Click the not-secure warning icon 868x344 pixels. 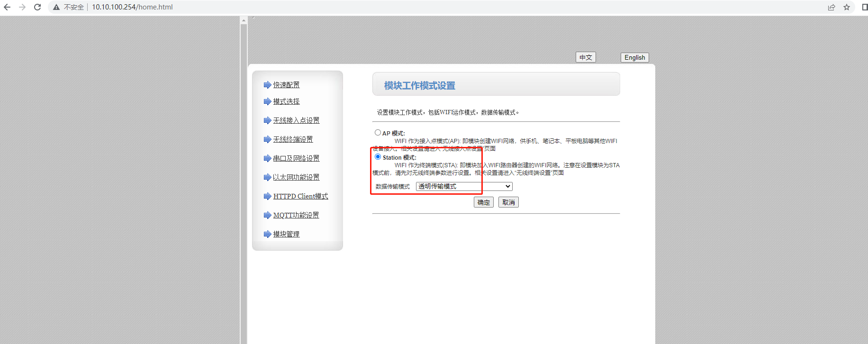point(56,7)
